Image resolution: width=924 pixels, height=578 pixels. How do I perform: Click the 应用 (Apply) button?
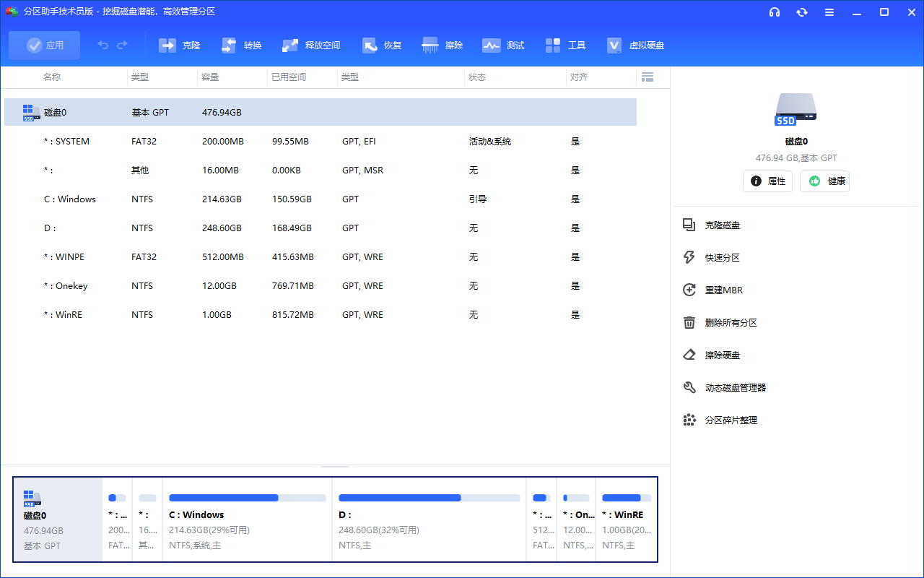tap(45, 46)
